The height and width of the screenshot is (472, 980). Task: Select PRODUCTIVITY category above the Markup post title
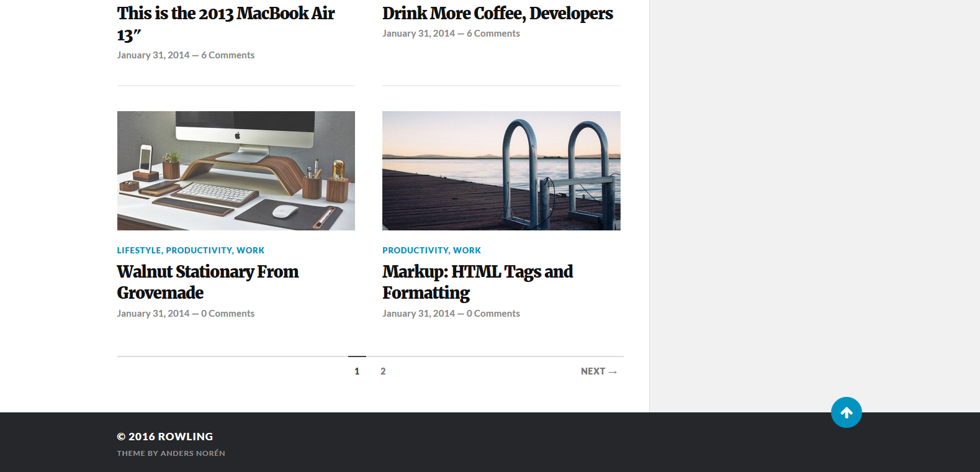(415, 250)
